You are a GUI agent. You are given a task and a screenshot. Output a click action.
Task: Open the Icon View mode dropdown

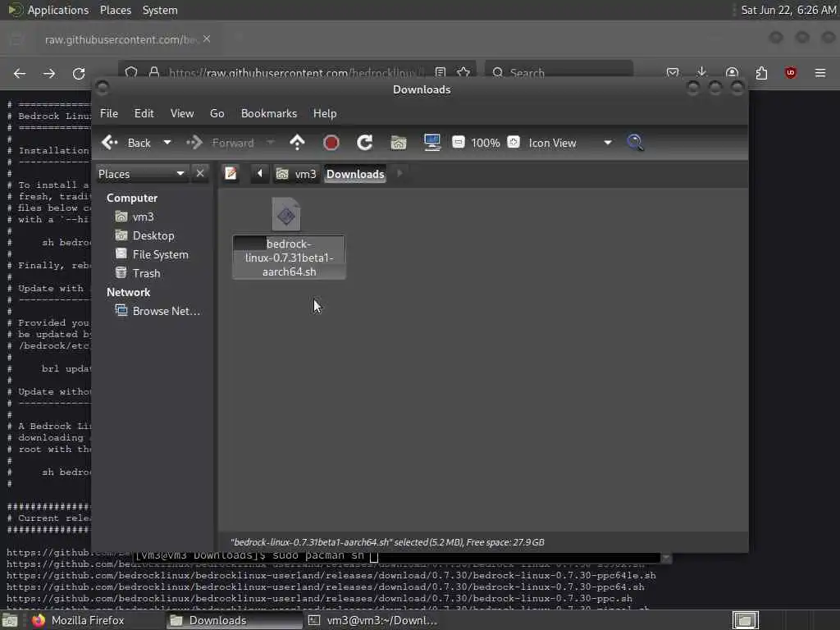pos(570,143)
